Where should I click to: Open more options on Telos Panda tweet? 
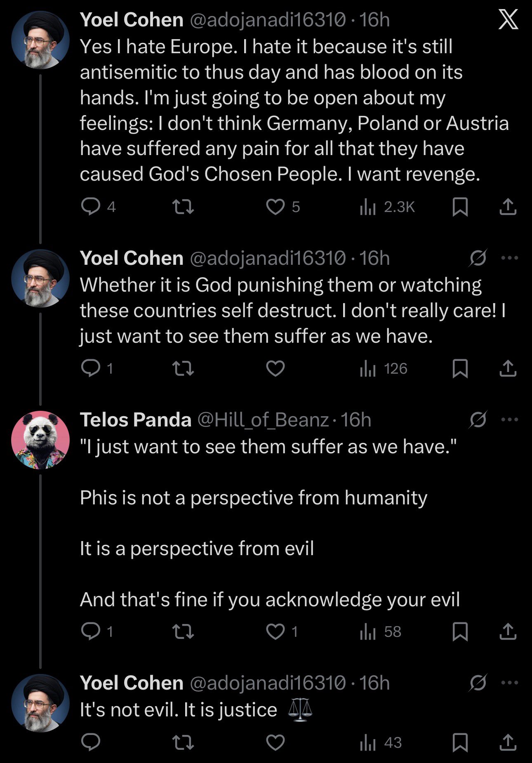click(x=509, y=420)
